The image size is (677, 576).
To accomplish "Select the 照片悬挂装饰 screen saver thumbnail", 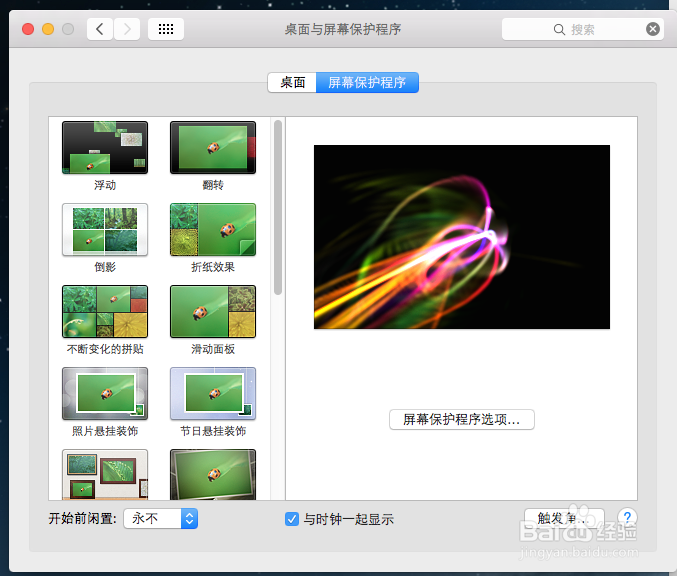I will tap(105, 393).
